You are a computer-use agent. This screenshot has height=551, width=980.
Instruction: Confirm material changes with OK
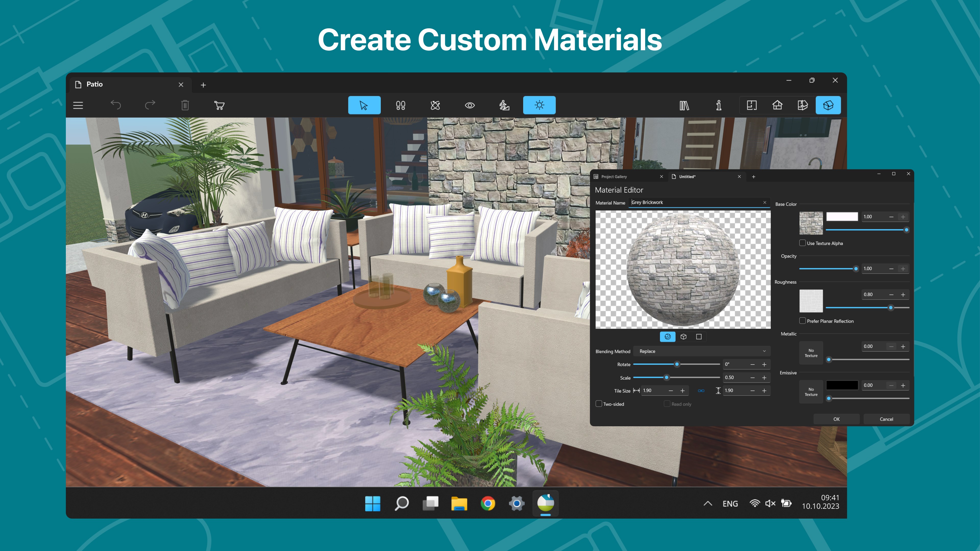coord(836,419)
